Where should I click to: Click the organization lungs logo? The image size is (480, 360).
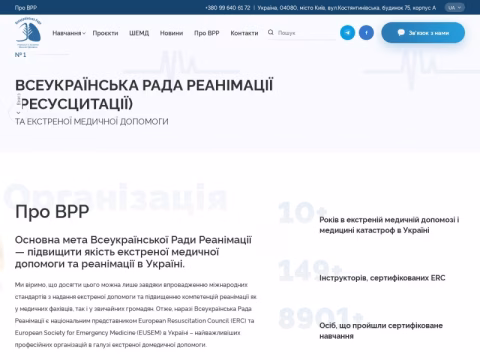tap(28, 33)
